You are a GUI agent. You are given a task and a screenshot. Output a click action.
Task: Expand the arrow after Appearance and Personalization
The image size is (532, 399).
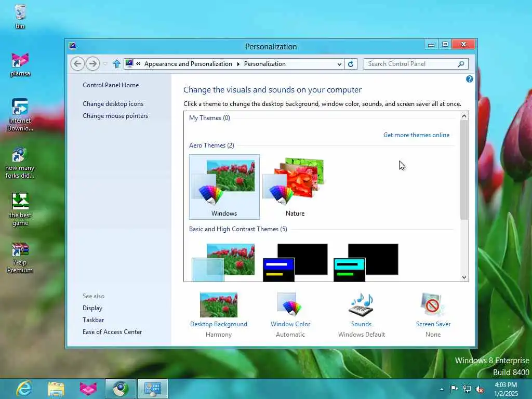238,64
